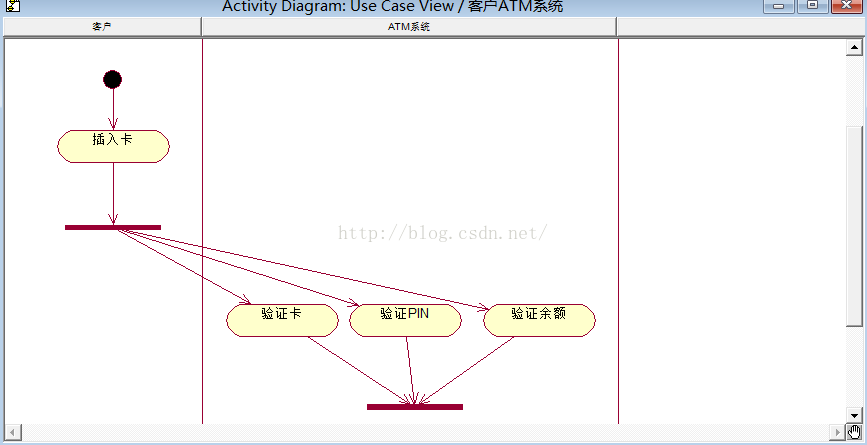Select the 验证PIN activity
The height and width of the screenshot is (445, 867).
(x=405, y=320)
